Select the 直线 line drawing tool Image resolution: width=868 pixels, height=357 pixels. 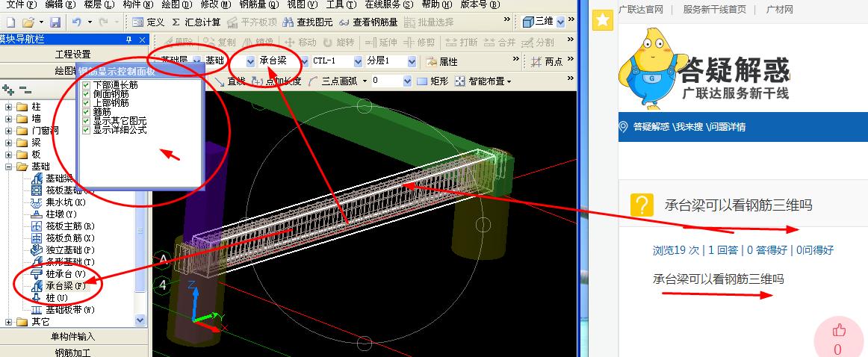click(x=229, y=81)
